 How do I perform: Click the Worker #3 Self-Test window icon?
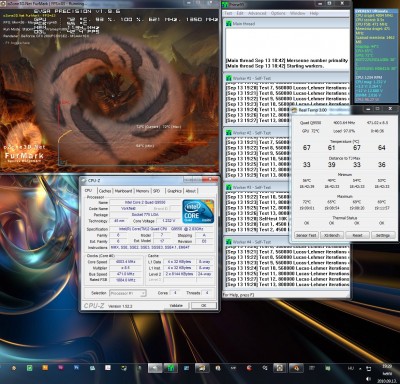[229, 187]
